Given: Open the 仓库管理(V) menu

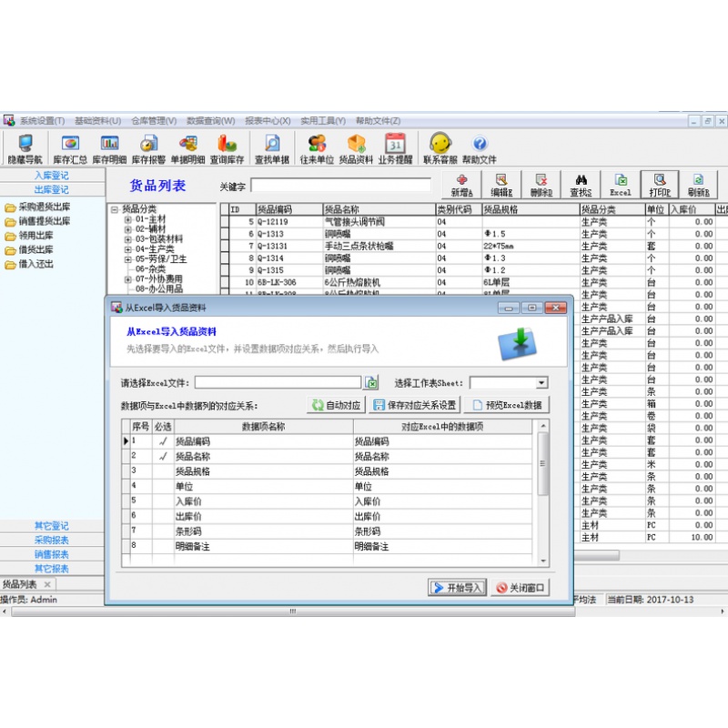Looking at the screenshot, I should 154,121.
